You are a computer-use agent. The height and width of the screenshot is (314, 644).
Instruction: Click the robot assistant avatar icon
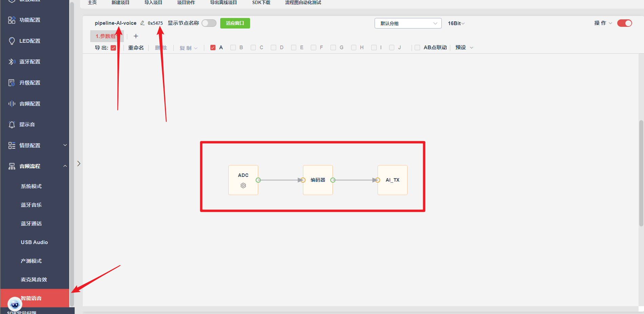pyautogui.click(x=15, y=304)
